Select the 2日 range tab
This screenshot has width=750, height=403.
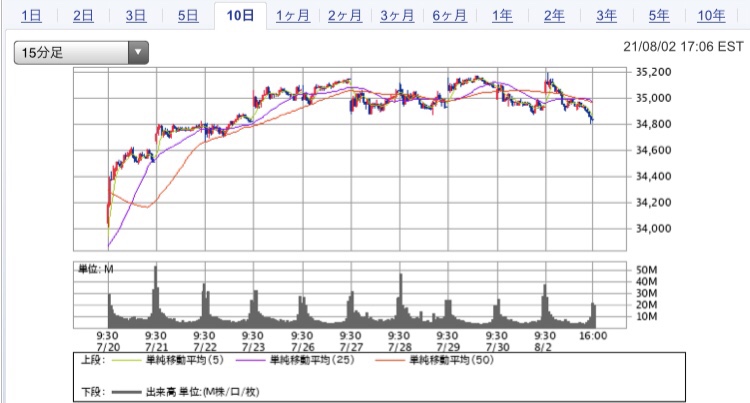tap(83, 16)
